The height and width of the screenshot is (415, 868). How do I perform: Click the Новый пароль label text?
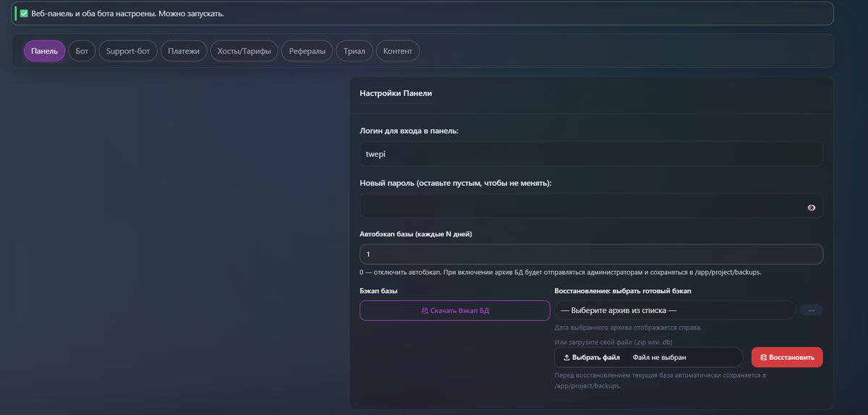coord(456,184)
